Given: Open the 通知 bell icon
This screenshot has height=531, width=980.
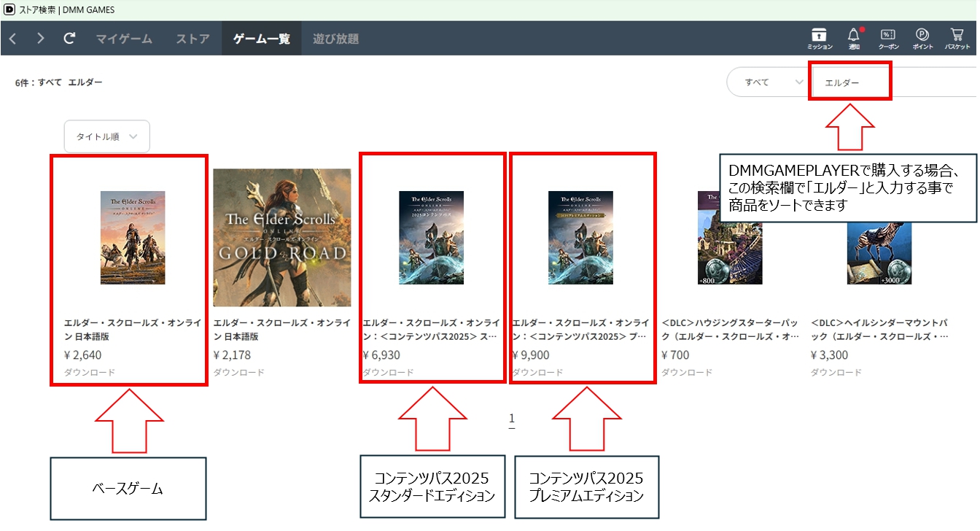Looking at the screenshot, I should click(854, 39).
